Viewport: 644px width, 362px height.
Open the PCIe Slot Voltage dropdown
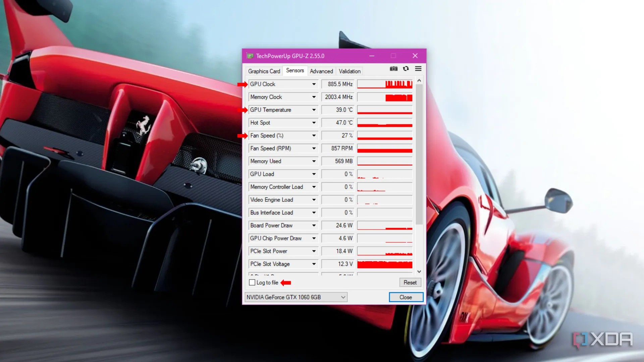tap(313, 264)
